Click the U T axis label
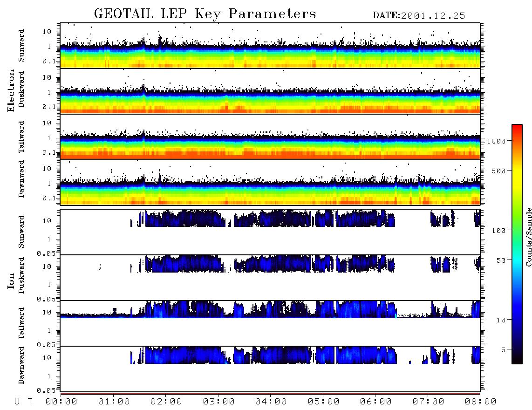Viewport: 532px width, 410px height. [x=23, y=402]
